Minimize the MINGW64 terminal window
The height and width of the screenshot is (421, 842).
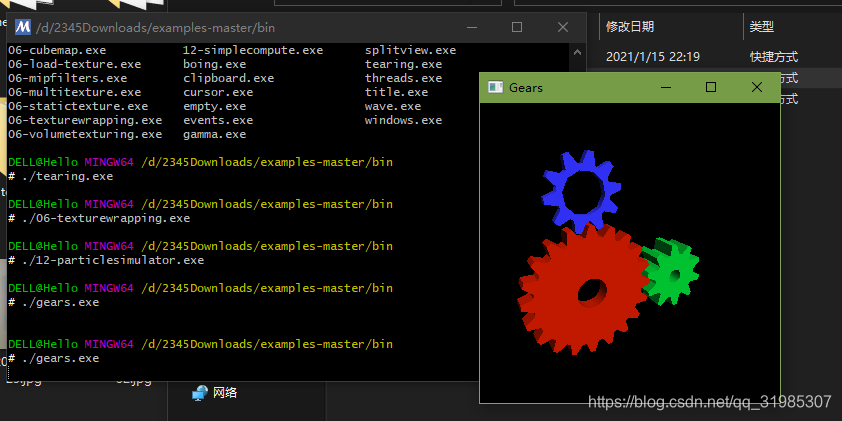coord(471,27)
